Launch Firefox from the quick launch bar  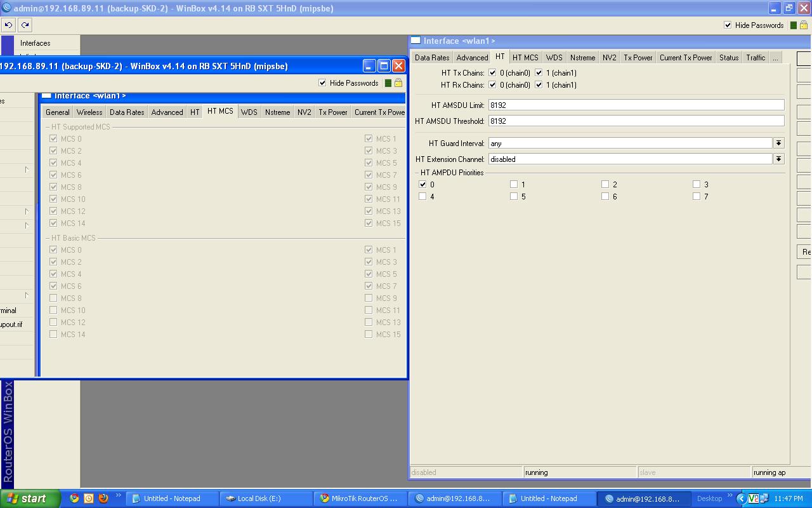[103, 498]
